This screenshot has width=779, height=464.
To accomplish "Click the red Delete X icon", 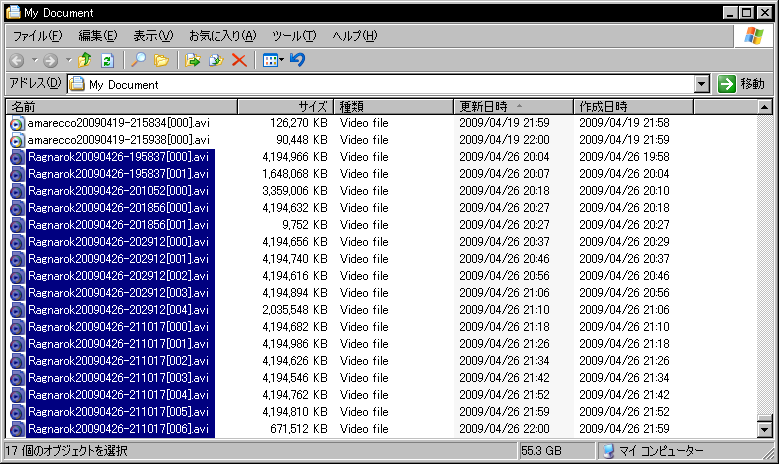I will (239, 61).
